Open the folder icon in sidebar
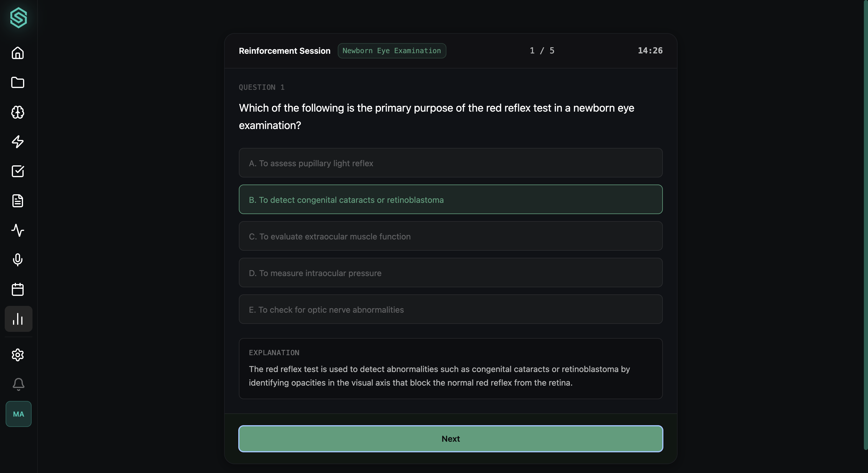The width and height of the screenshot is (868, 473). pyautogui.click(x=18, y=83)
